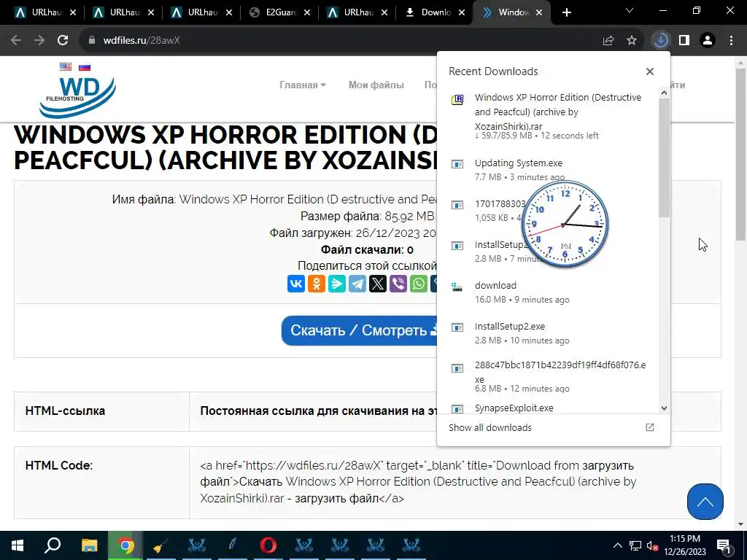Click the downloading Windows XP Horror Edition rar
This screenshot has width=747, height=560.
(549, 116)
